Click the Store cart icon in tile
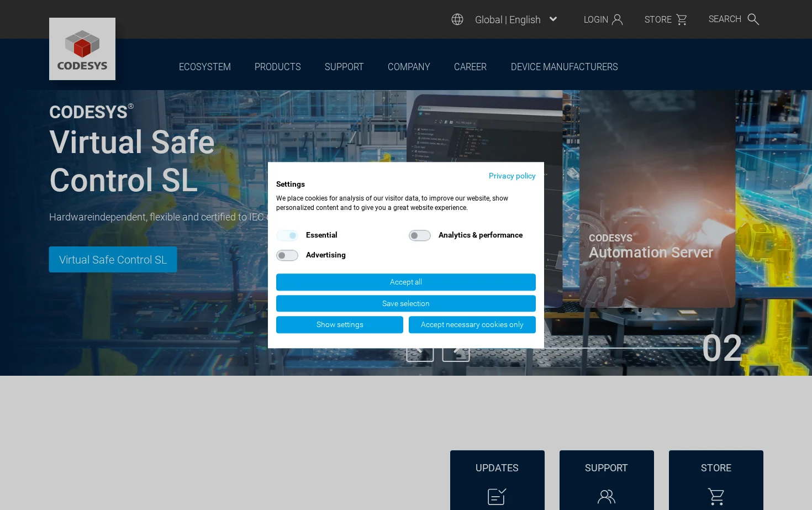812x510 pixels. tap(716, 497)
